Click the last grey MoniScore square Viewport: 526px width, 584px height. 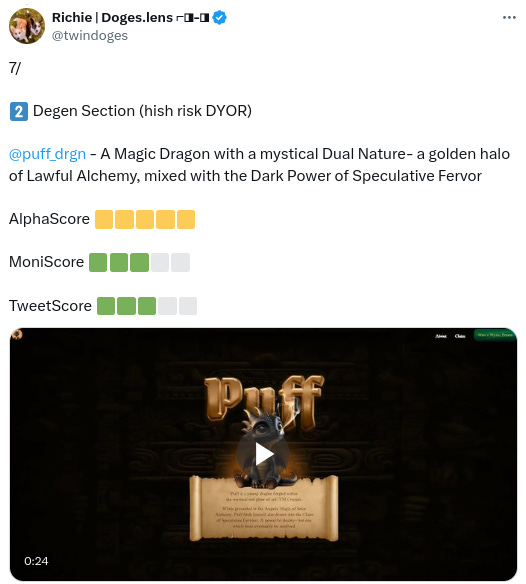tap(180, 263)
